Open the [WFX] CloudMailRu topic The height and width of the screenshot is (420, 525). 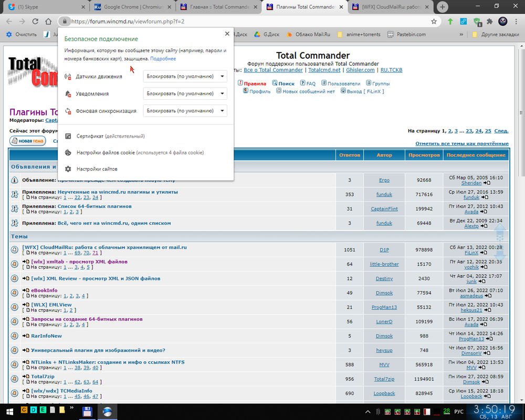coord(104,247)
